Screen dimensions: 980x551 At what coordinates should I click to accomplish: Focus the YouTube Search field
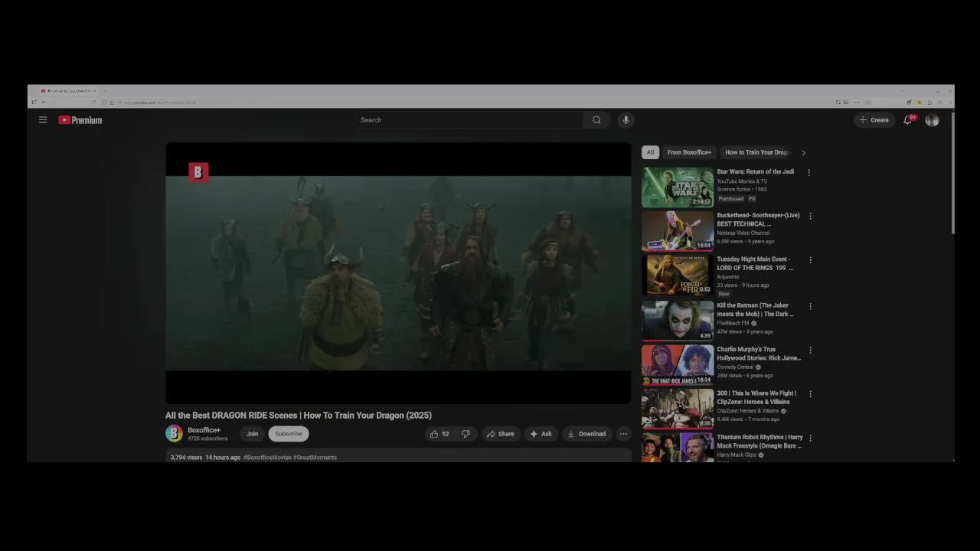point(469,120)
